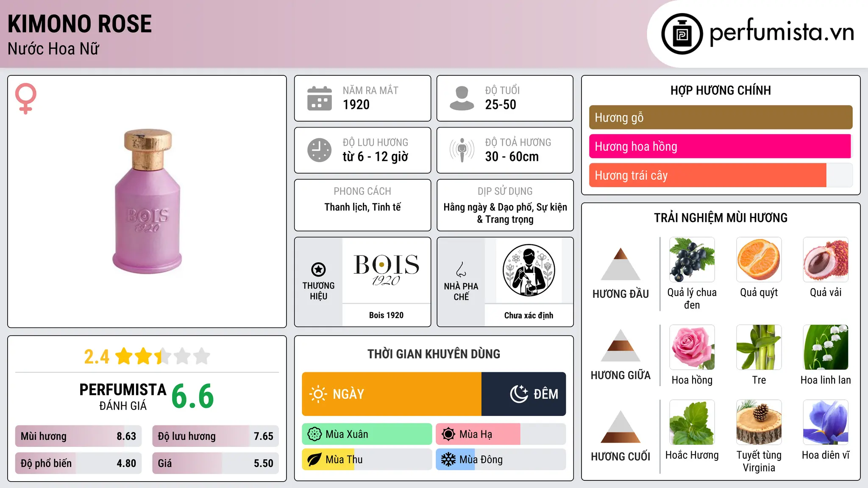
Task: Click the star badge icon above Thương hiệu
Action: coord(318,269)
